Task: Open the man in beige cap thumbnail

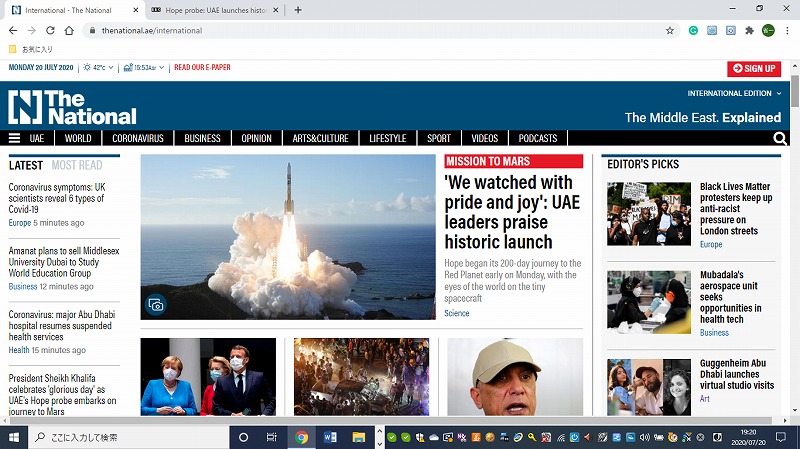Action: point(515,377)
